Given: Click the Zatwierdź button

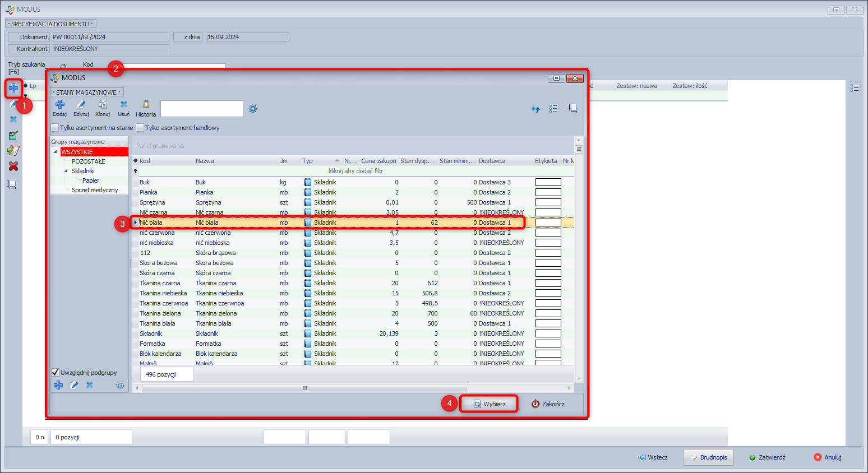Looking at the screenshot, I should click(767, 457).
